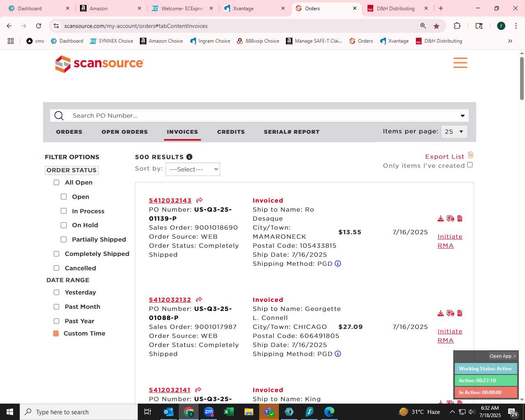Open Excel from the taskbar
Screen dimensions: 525x420
point(229,412)
